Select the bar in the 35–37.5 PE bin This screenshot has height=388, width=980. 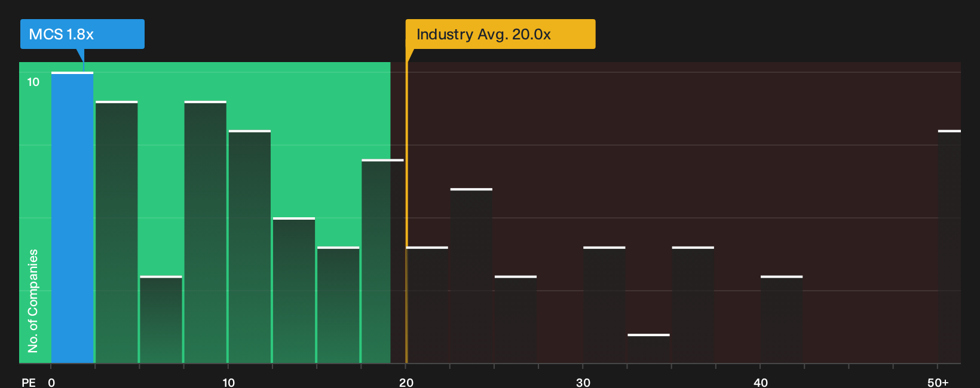(x=693, y=305)
